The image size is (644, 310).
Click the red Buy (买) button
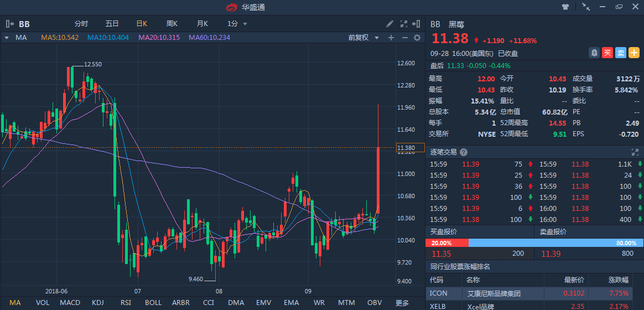607,53
